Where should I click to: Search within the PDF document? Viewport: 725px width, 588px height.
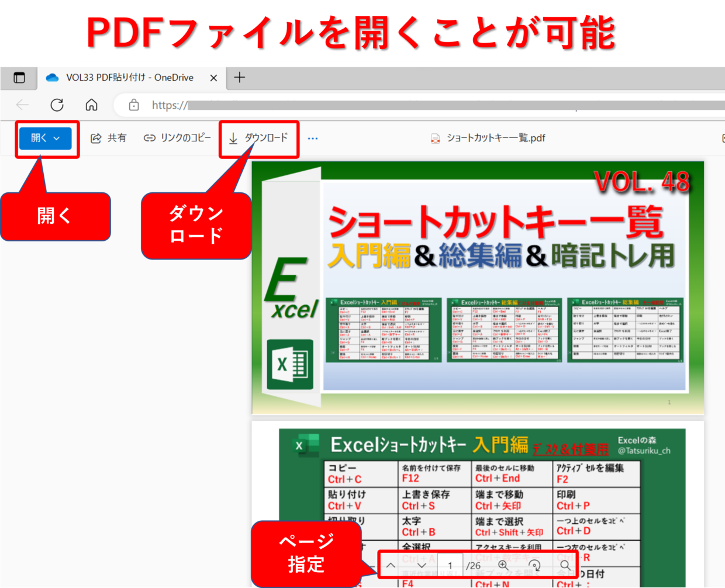coord(565,565)
